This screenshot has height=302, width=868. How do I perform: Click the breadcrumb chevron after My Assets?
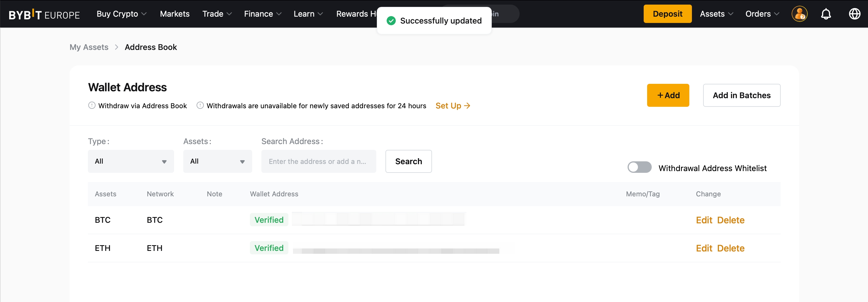click(x=117, y=47)
